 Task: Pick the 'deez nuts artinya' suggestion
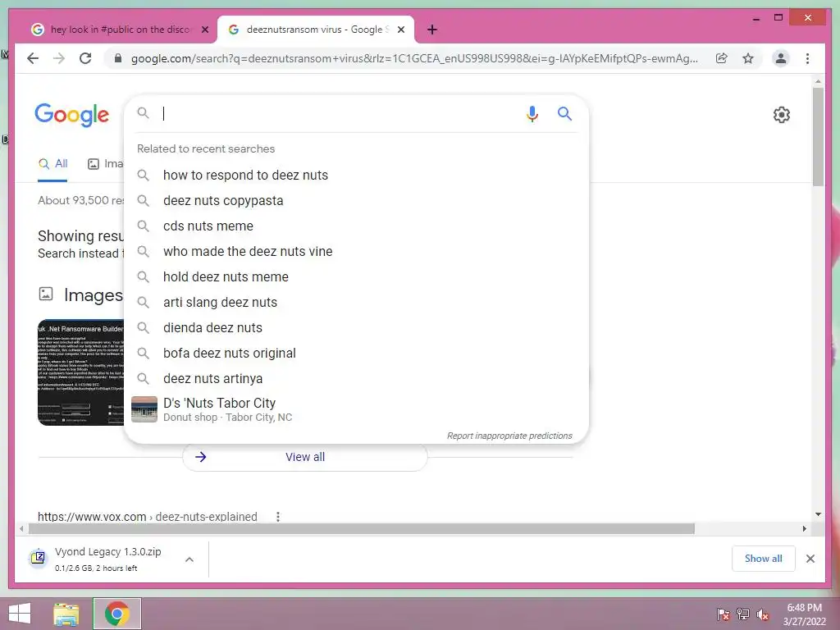click(212, 379)
